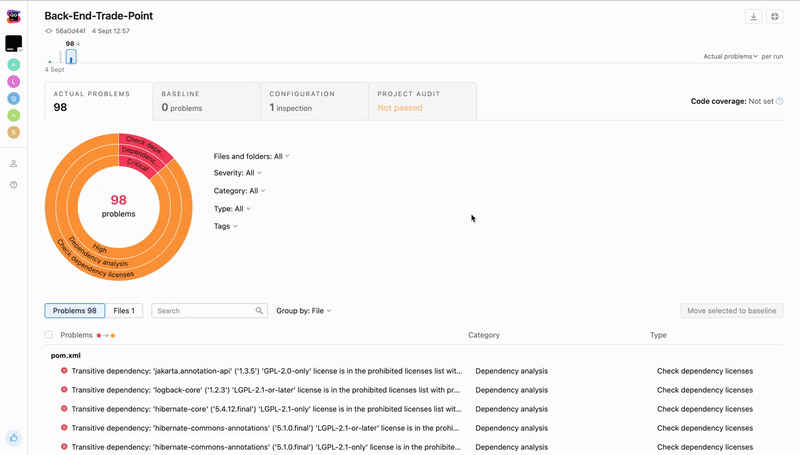Click into the Search input field
The width and height of the screenshot is (800, 455).
(205, 311)
